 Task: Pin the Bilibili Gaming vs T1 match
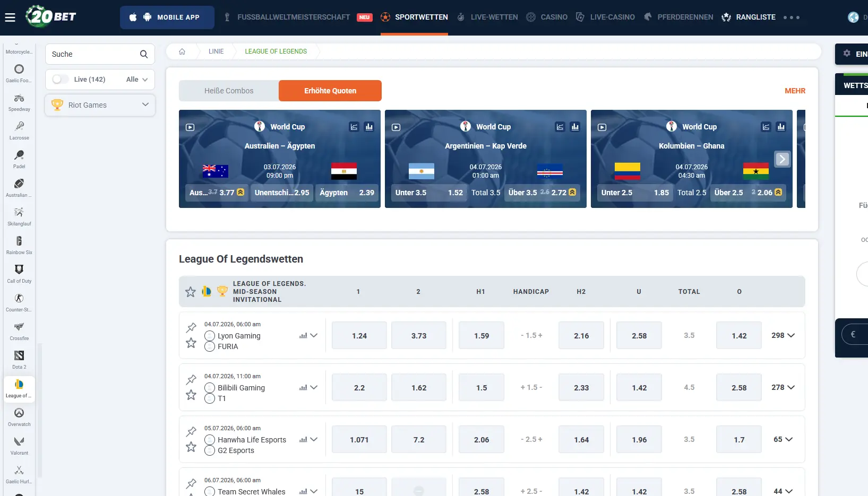[x=191, y=379]
